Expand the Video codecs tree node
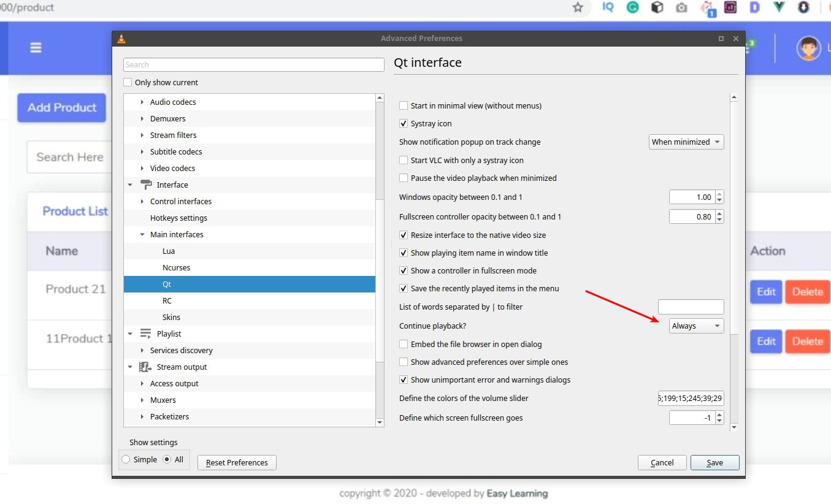 142,168
